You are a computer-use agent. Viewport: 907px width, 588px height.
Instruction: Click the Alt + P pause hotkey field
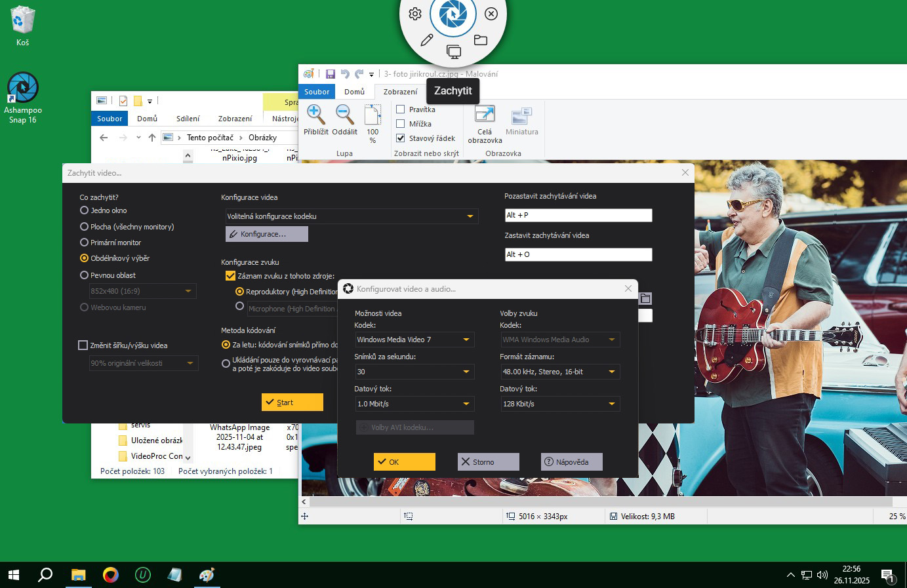coord(578,215)
